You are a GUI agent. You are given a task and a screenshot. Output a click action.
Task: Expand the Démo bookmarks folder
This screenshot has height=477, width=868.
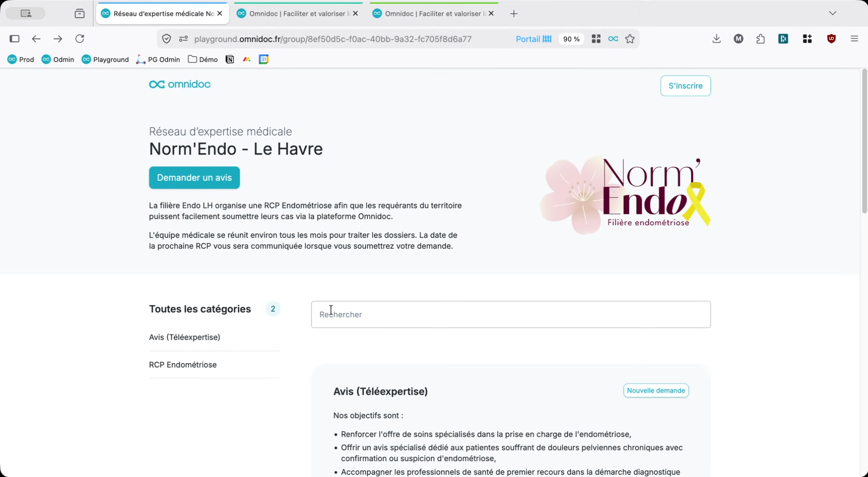(x=203, y=59)
